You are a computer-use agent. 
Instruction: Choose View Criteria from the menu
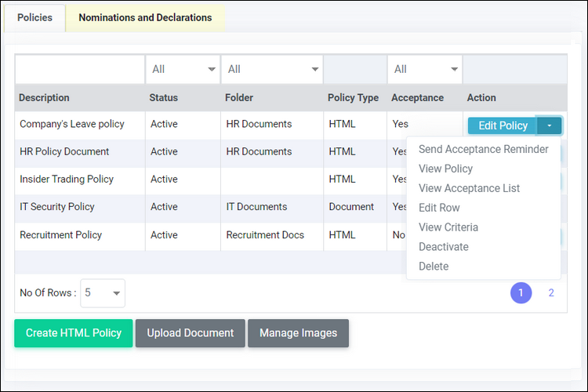click(448, 227)
